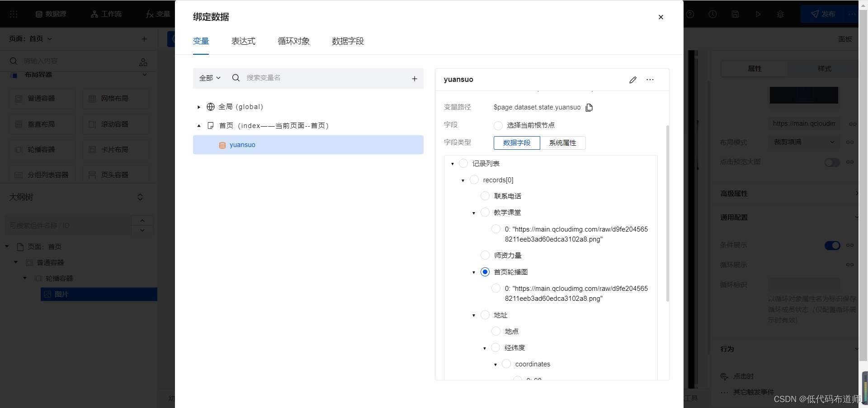Select item 0 under 首页轮播图
Screen dimensions: 868x408
click(495, 288)
